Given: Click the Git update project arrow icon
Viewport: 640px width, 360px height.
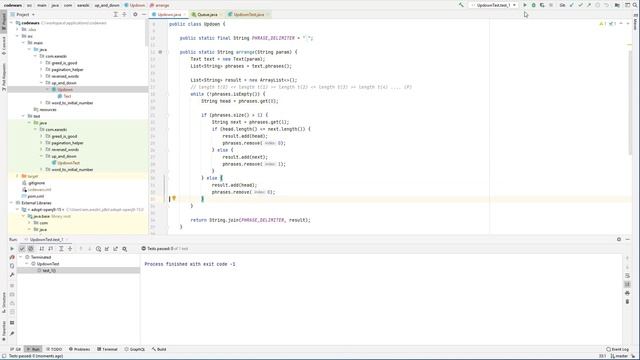Looking at the screenshot, I should 571,5.
